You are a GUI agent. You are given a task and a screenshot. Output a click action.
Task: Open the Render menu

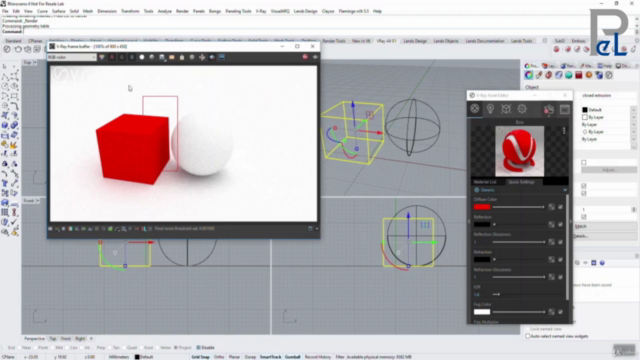click(x=182, y=11)
